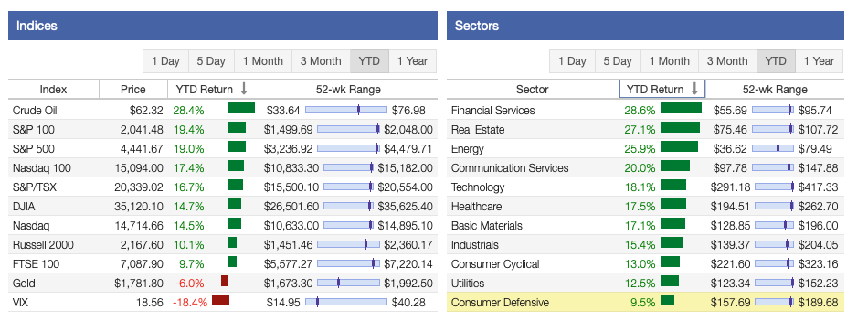Click the green Real Estate return bar

click(680, 128)
